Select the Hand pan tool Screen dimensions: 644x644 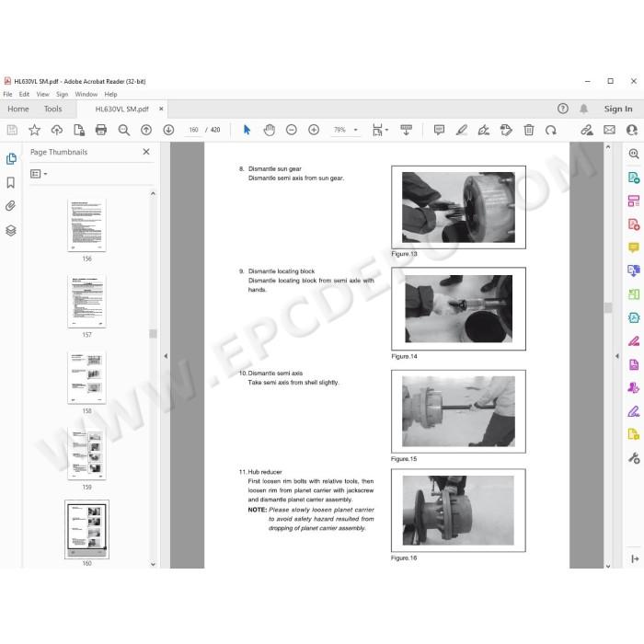pyautogui.click(x=269, y=131)
